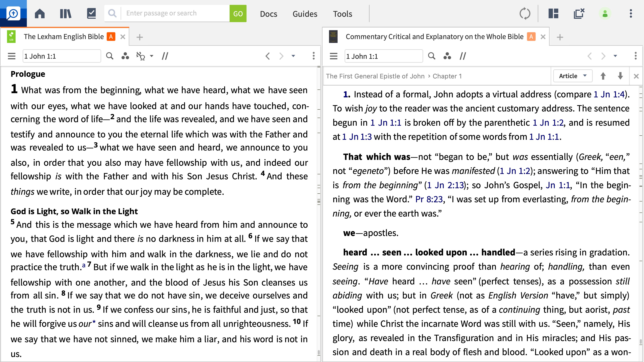Add a new tab beside Lexham Bible
Screen dimensions: 644x362
click(140, 37)
